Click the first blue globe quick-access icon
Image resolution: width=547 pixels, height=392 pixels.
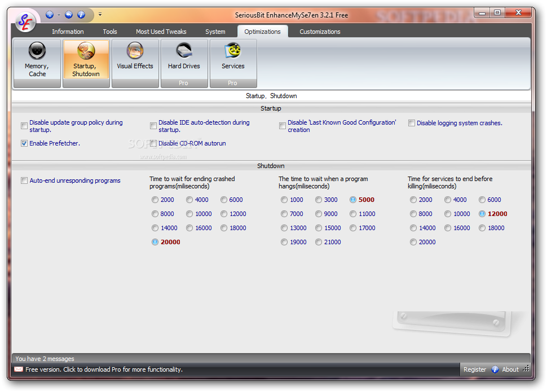[50, 15]
